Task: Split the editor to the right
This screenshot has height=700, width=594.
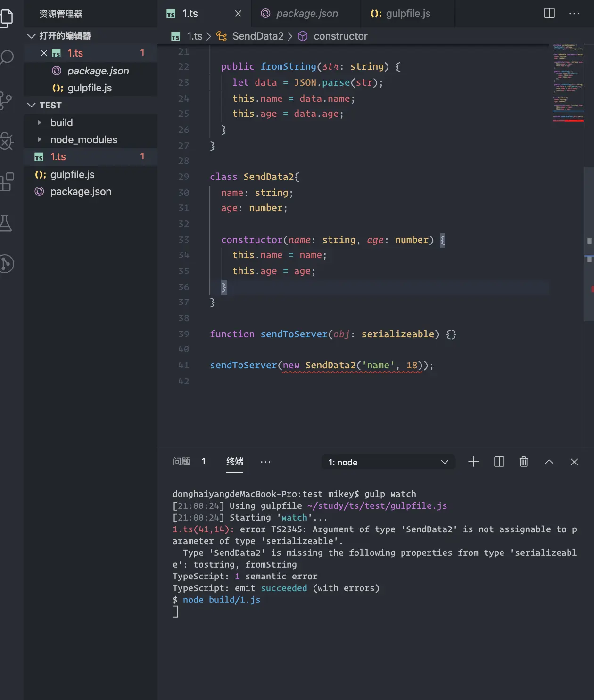Action: pyautogui.click(x=550, y=13)
